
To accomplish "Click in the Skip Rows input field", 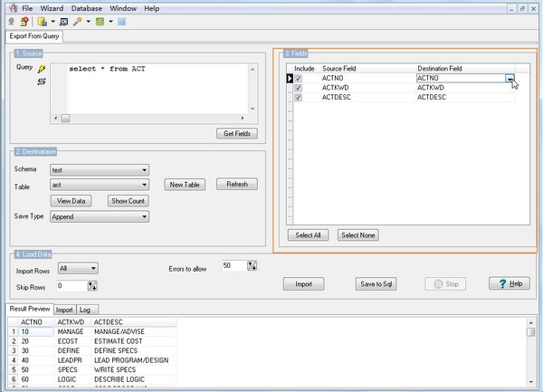I will click(x=70, y=285).
